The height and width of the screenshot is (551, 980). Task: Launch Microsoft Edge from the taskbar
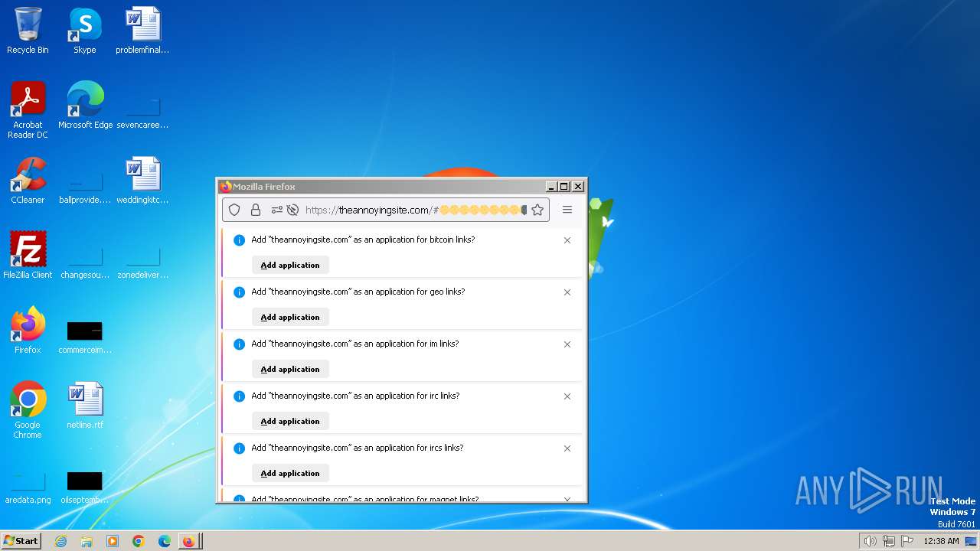click(165, 541)
